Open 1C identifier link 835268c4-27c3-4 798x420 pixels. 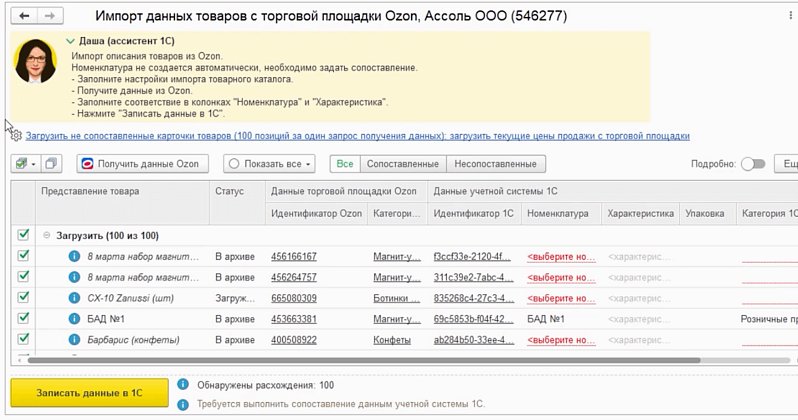[474, 298]
